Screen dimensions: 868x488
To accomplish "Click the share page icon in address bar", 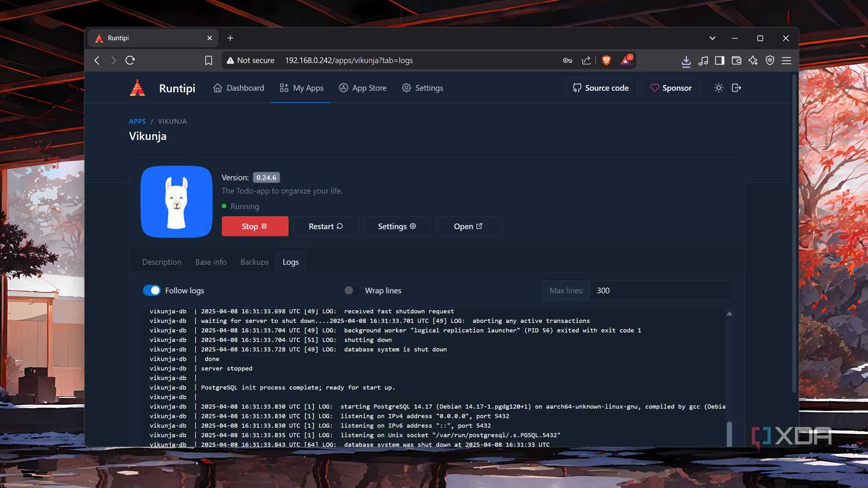I will tap(586, 60).
